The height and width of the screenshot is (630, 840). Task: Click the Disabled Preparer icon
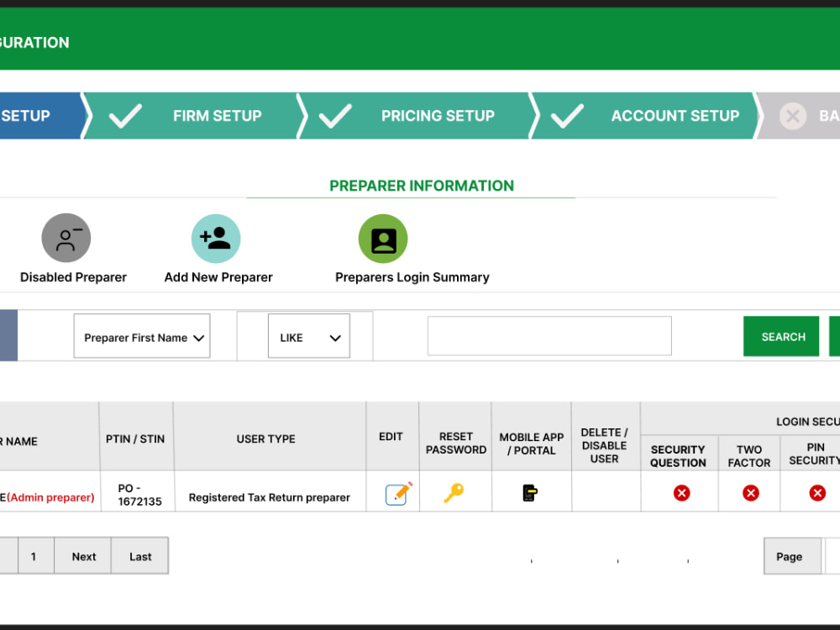pyautogui.click(x=66, y=238)
